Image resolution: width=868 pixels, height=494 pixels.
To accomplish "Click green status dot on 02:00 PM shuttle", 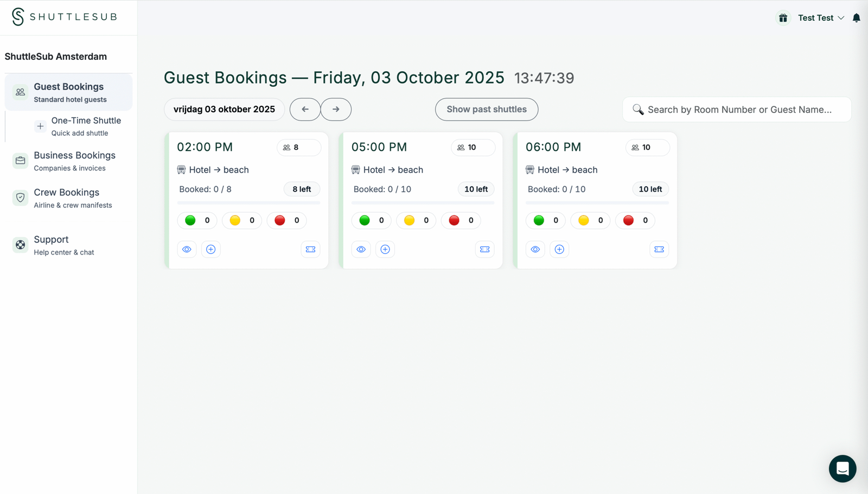I will (x=190, y=220).
